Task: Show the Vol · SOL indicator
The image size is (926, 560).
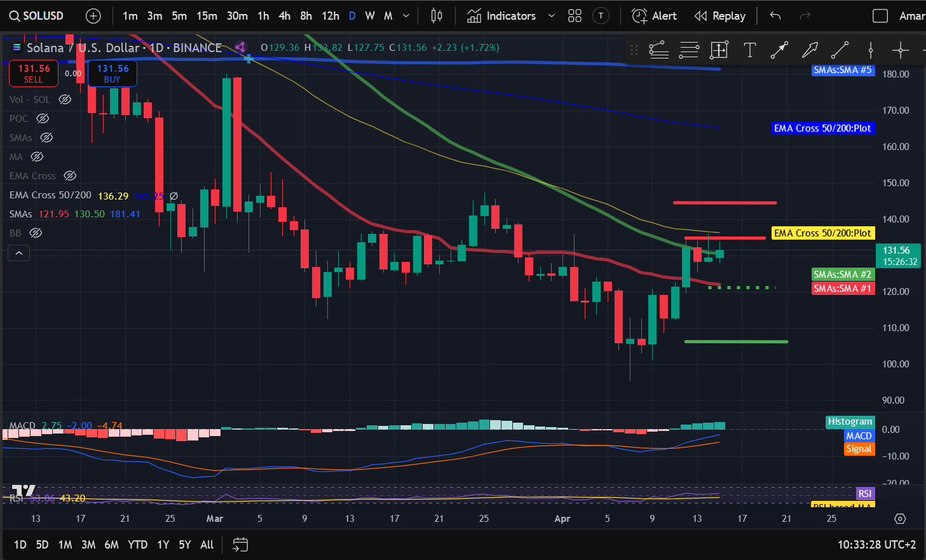Action: (65, 99)
